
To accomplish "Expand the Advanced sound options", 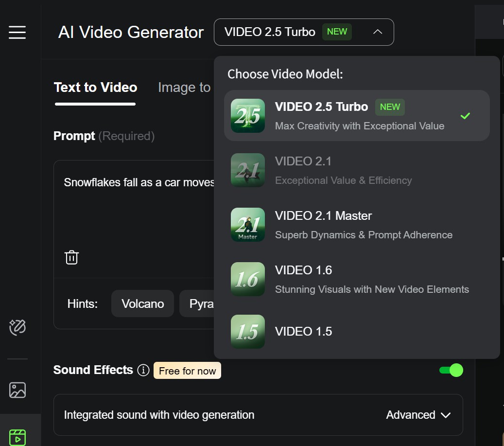I will point(417,415).
